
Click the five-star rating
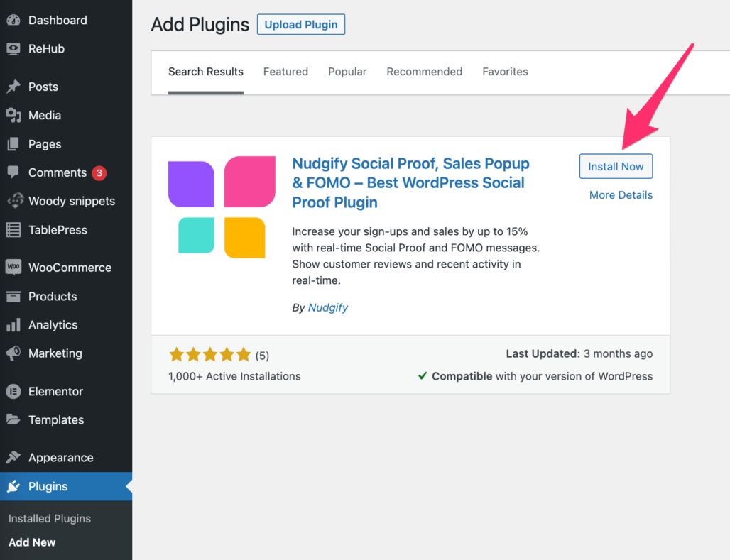pyautogui.click(x=210, y=355)
